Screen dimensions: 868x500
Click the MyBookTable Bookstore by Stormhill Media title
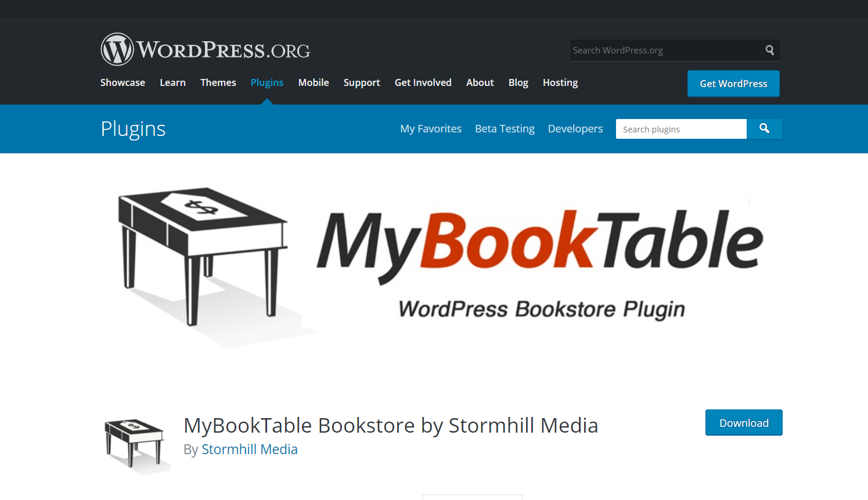[391, 426]
